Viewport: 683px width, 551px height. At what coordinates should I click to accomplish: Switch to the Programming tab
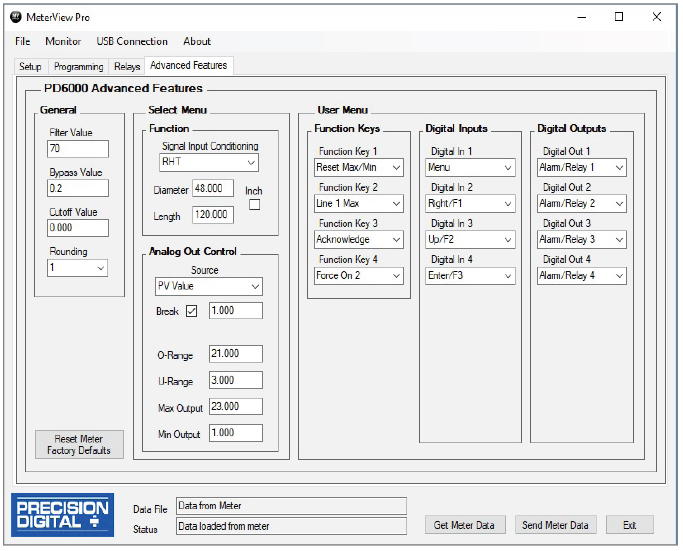click(78, 67)
